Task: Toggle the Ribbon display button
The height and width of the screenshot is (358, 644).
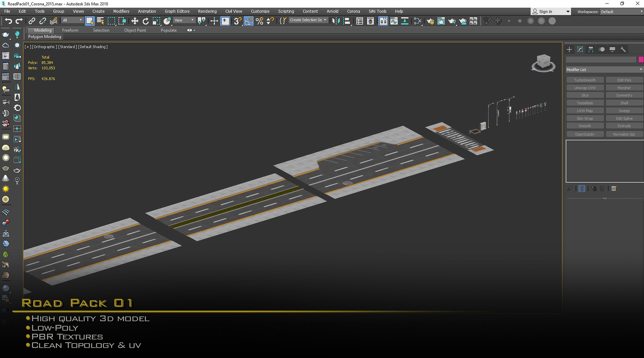Action: coord(383,21)
